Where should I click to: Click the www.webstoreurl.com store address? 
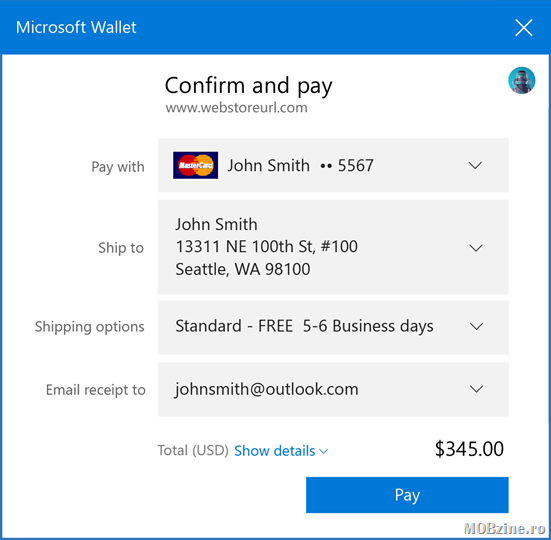click(236, 108)
